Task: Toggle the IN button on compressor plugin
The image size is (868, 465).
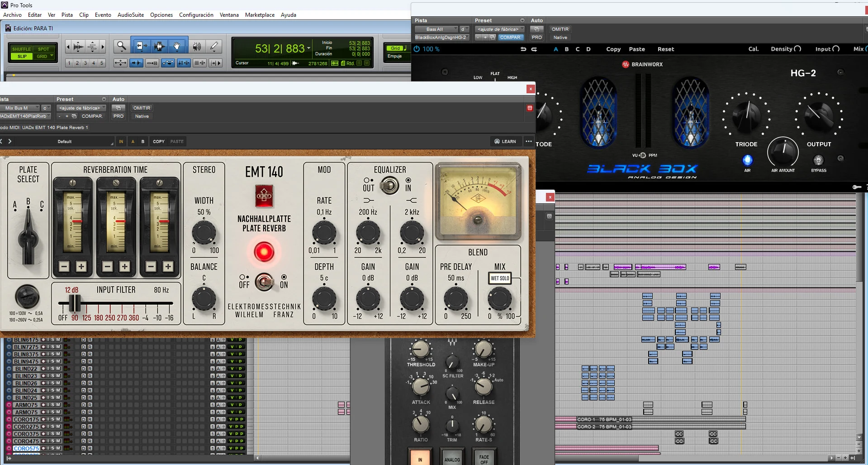Action: (x=420, y=457)
